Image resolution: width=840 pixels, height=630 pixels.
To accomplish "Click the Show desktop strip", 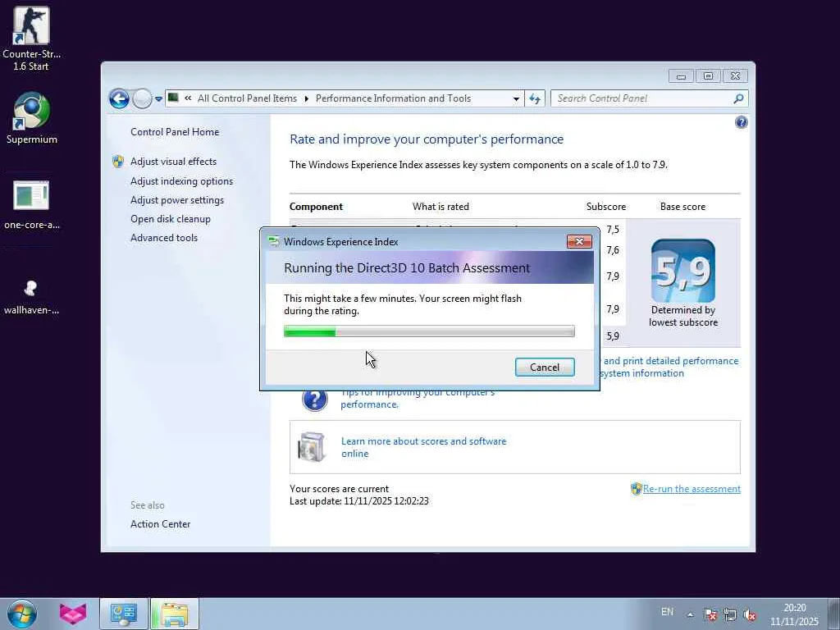I will (834, 614).
